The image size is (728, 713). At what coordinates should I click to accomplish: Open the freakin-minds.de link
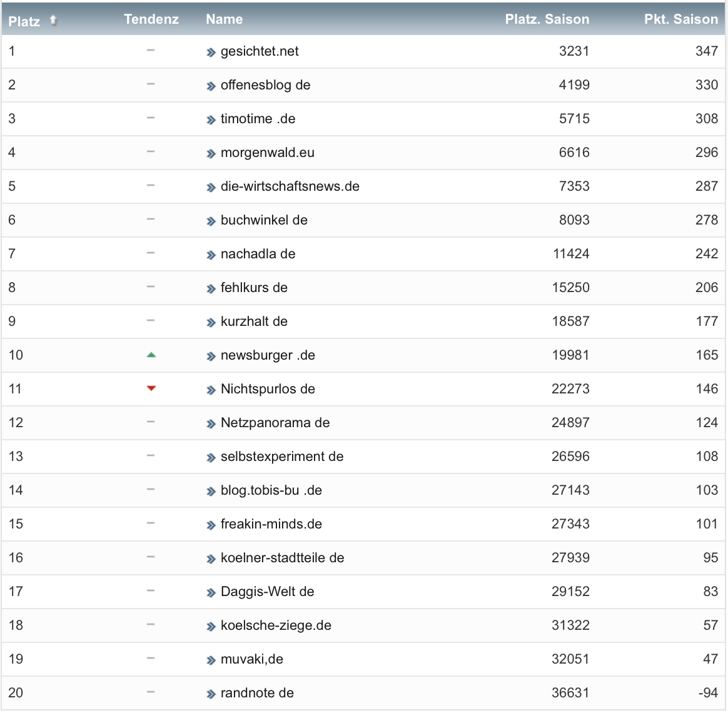(271, 524)
